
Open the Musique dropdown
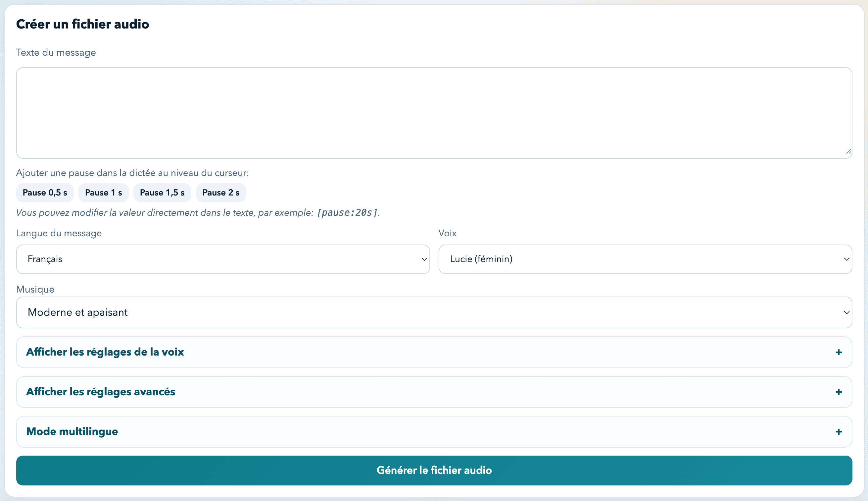click(434, 312)
